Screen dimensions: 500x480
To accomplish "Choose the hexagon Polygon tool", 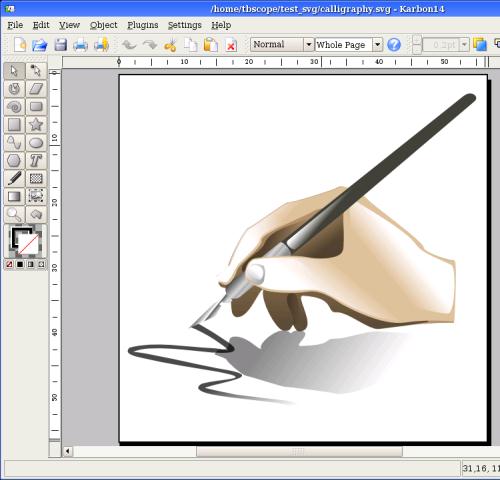I will (x=14, y=161).
